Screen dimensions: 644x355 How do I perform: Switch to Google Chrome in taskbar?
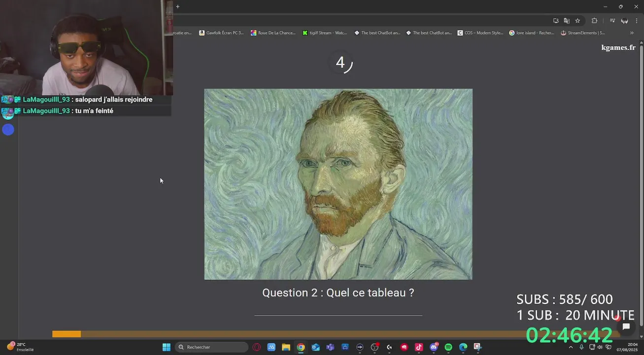(301, 347)
